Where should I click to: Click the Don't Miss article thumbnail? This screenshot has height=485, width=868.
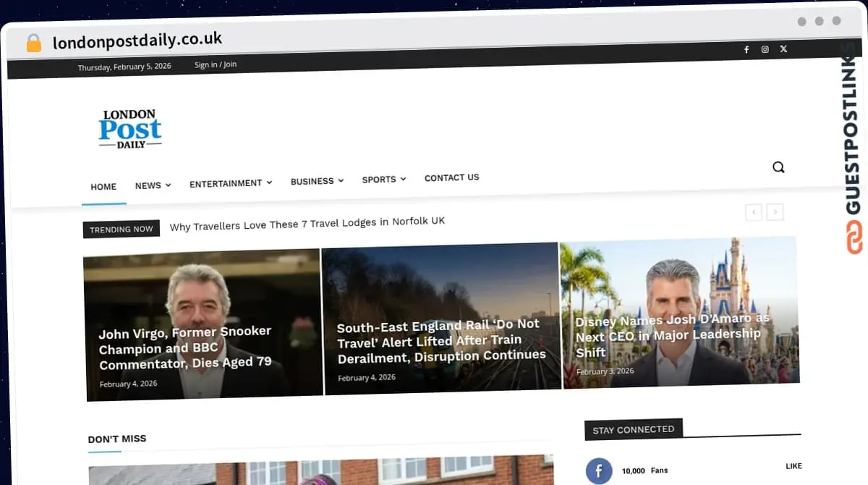tap(321, 470)
